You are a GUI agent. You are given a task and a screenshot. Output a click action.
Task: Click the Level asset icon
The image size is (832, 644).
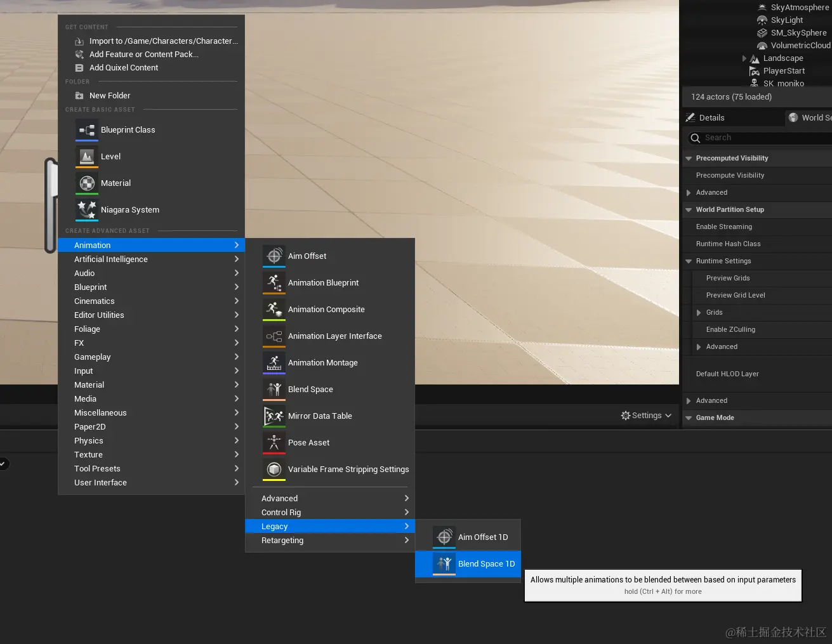(x=87, y=156)
